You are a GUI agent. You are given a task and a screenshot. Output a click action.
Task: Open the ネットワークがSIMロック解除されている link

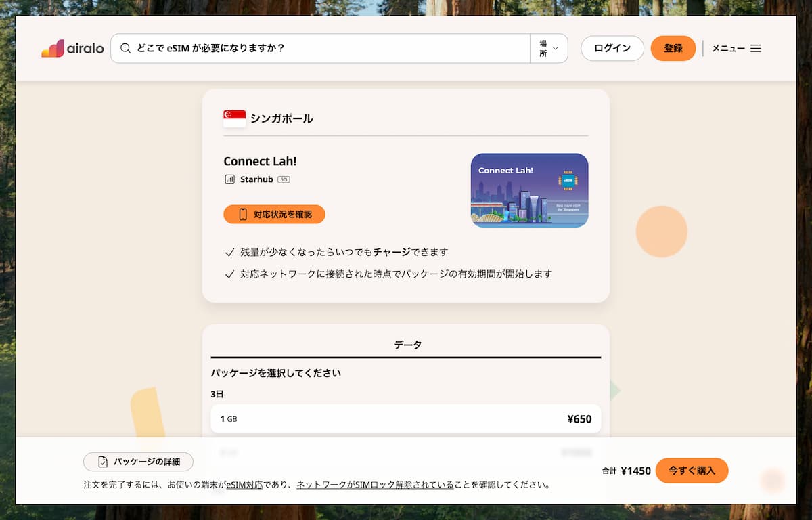click(375, 485)
